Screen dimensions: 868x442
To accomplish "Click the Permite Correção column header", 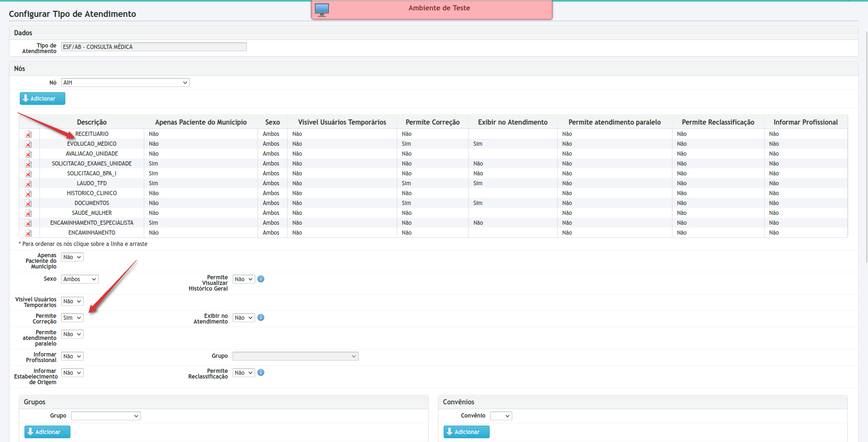I will (432, 122).
